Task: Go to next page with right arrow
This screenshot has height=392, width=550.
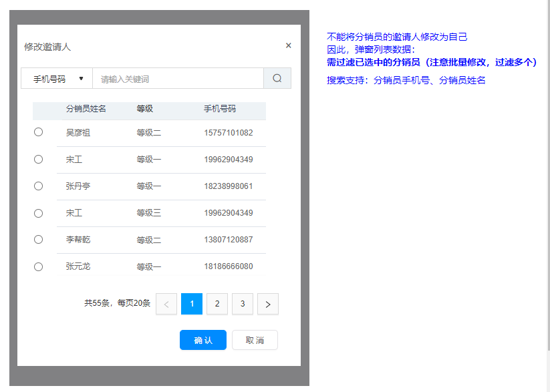Action: 268,304
